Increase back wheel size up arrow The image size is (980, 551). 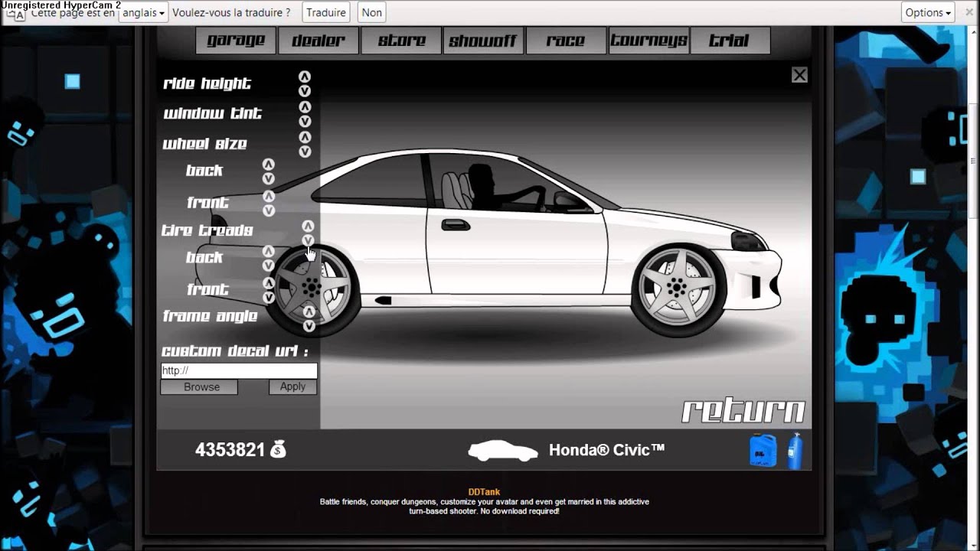coord(268,165)
